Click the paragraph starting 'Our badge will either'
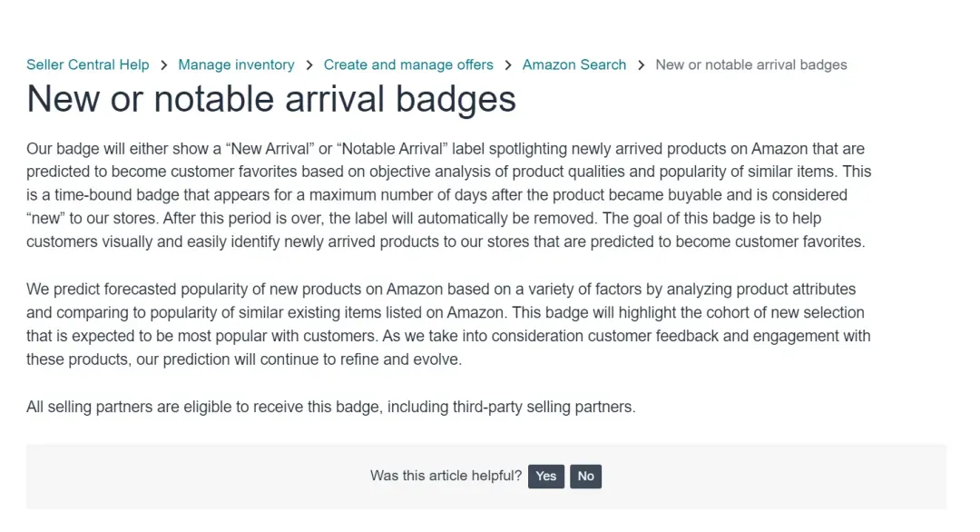980x532 pixels. tap(445, 195)
